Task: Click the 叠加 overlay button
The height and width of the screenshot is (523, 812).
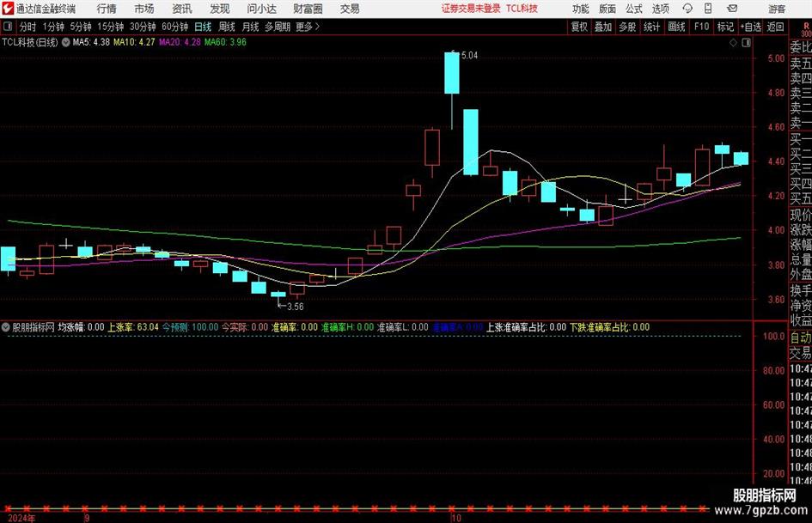Action: 603,27
